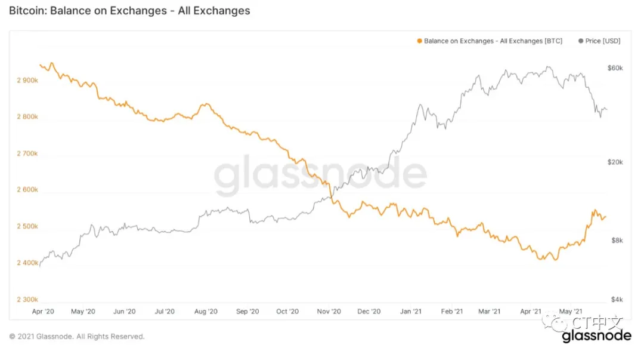Select the chart title Bitcoin: Balance on Exchanges
Screen dimensions: 644x351
pyautogui.click(x=129, y=11)
